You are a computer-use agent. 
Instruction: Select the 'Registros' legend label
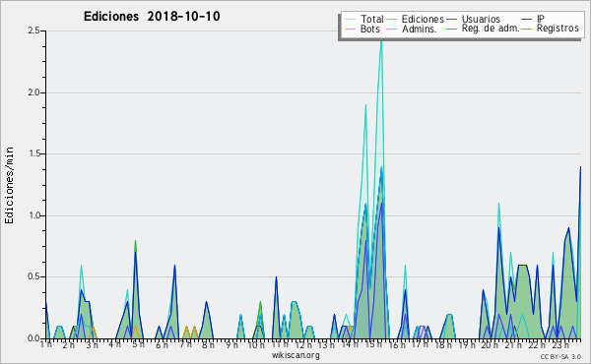pyautogui.click(x=558, y=29)
